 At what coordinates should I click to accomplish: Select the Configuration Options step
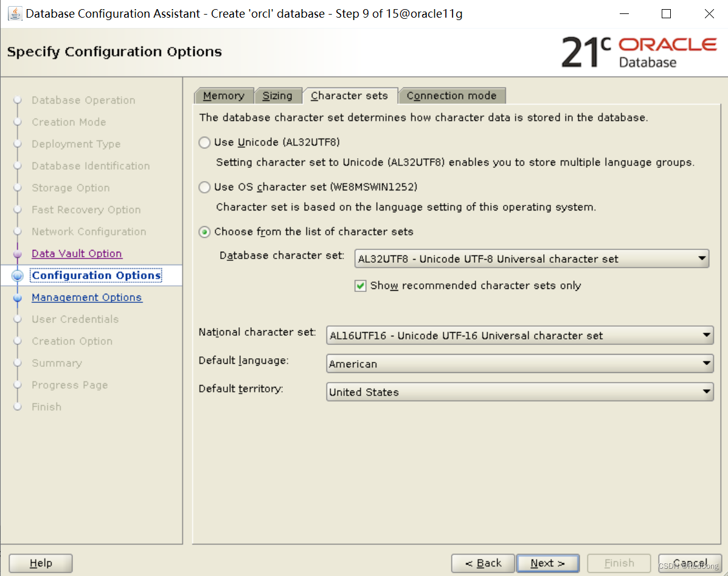click(97, 276)
